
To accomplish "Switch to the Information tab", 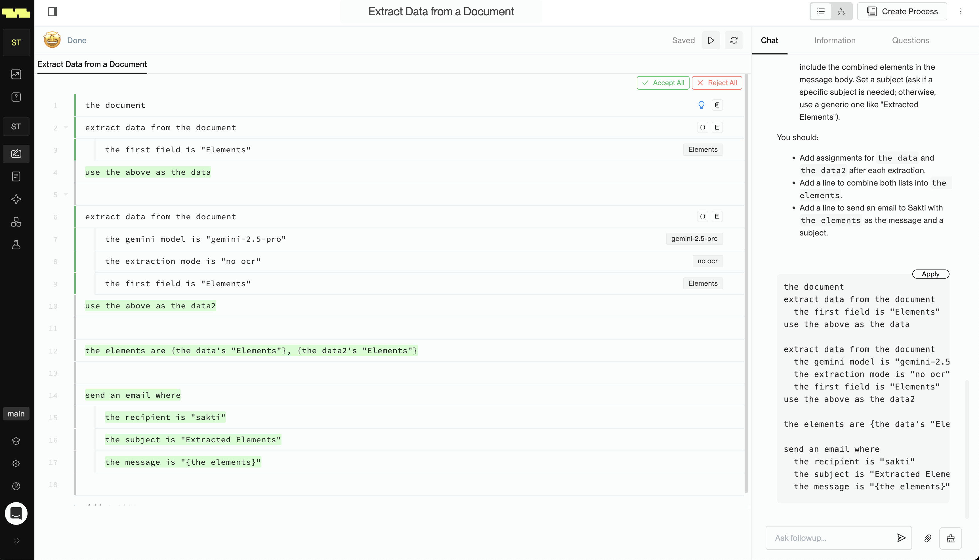I will tap(834, 40).
